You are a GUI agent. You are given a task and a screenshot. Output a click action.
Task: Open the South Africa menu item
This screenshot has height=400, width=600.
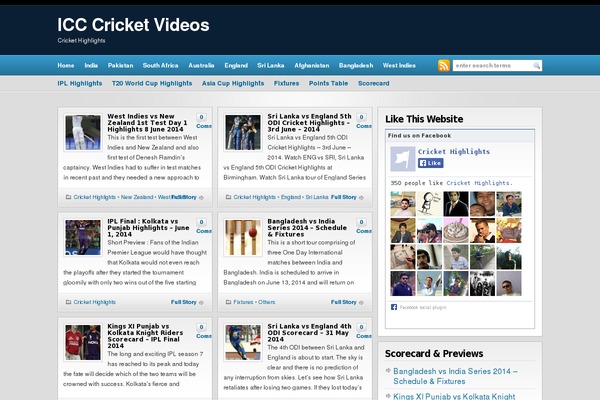[160, 65]
